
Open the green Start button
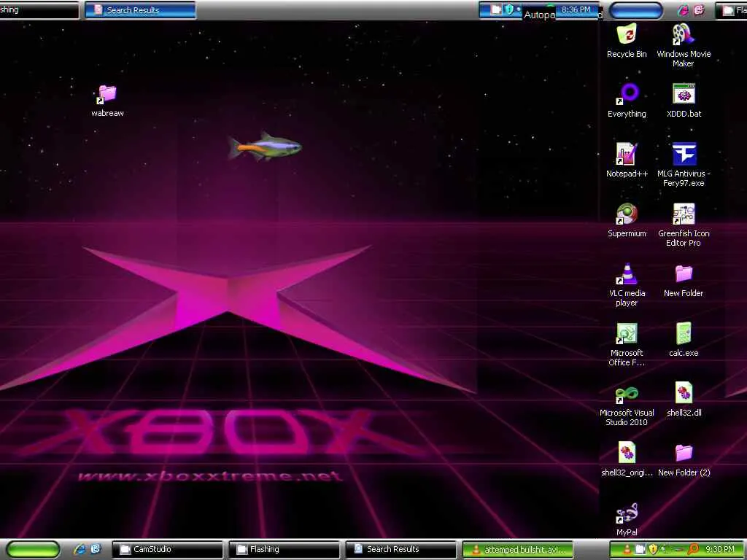(34, 550)
